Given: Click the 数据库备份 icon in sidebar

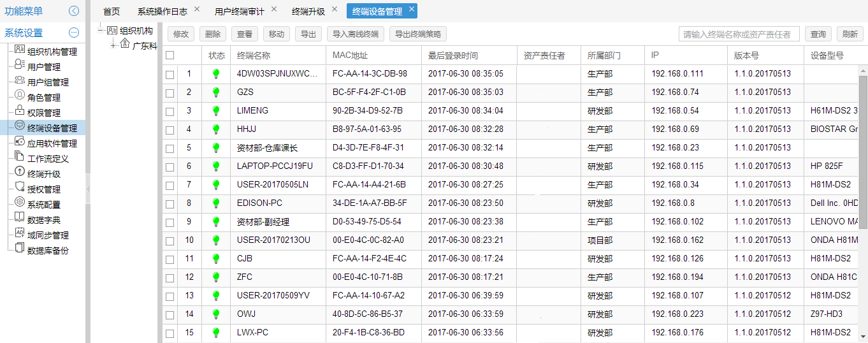Looking at the screenshot, I should click(19, 249).
